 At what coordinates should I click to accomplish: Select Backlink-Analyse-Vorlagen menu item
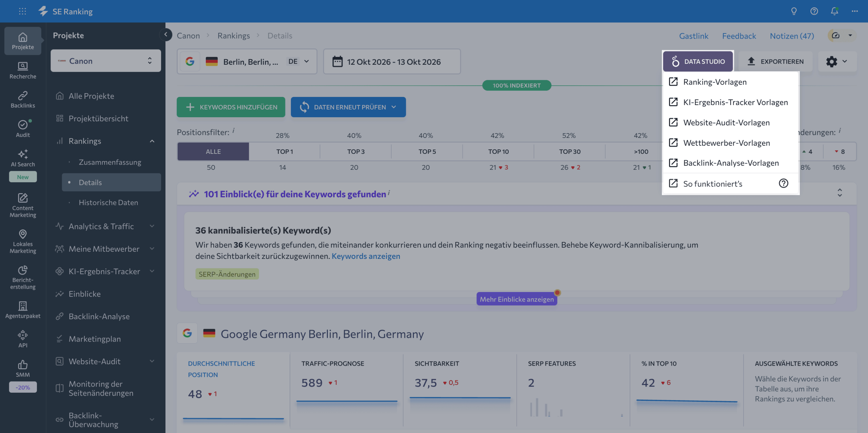731,163
